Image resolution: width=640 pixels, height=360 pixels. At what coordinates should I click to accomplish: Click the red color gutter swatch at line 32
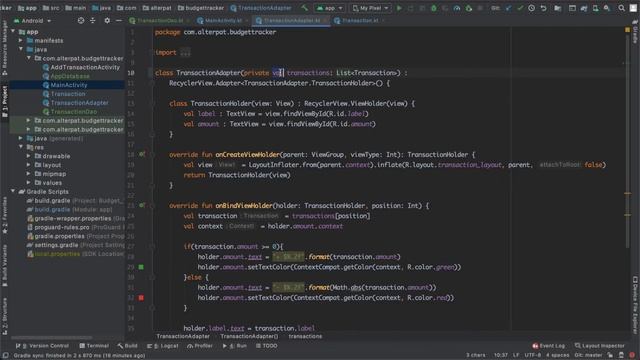click(141, 298)
